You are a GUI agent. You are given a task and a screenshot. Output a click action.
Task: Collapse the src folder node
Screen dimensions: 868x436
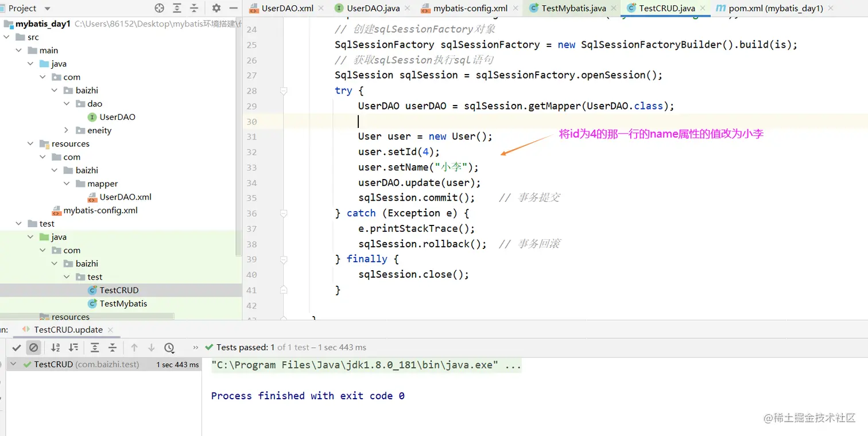6,37
